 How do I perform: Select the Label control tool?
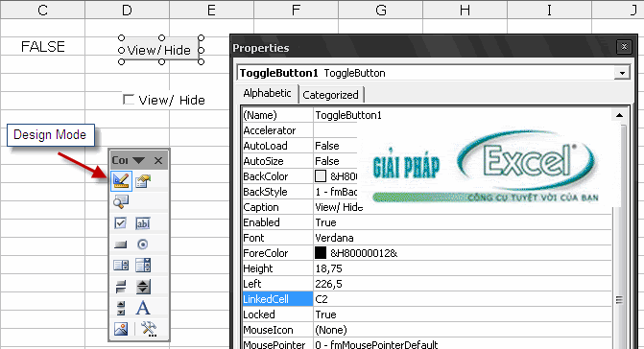(x=142, y=308)
